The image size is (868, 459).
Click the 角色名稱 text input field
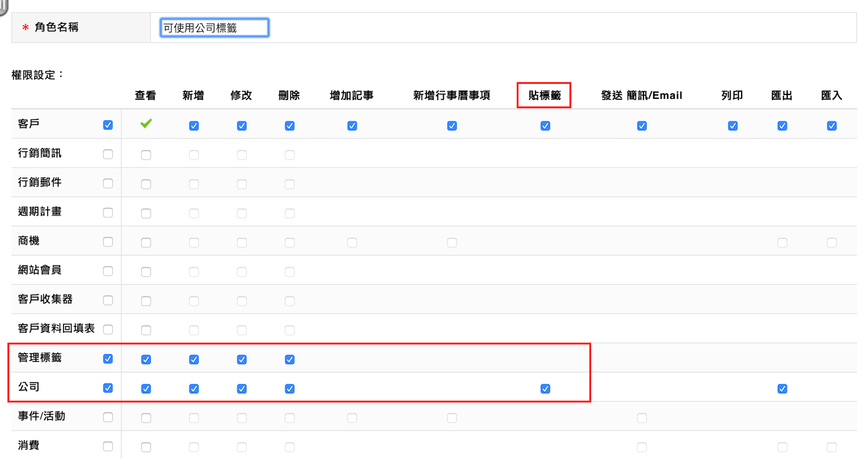[214, 28]
